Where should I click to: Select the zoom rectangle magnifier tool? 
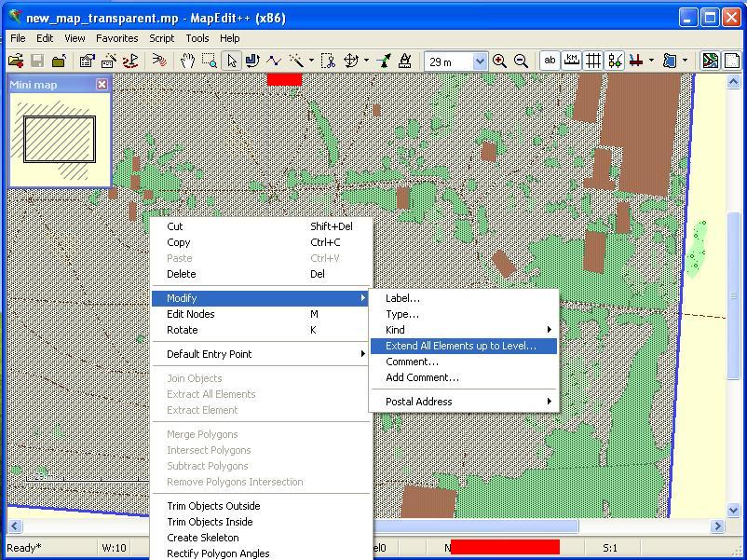209,61
